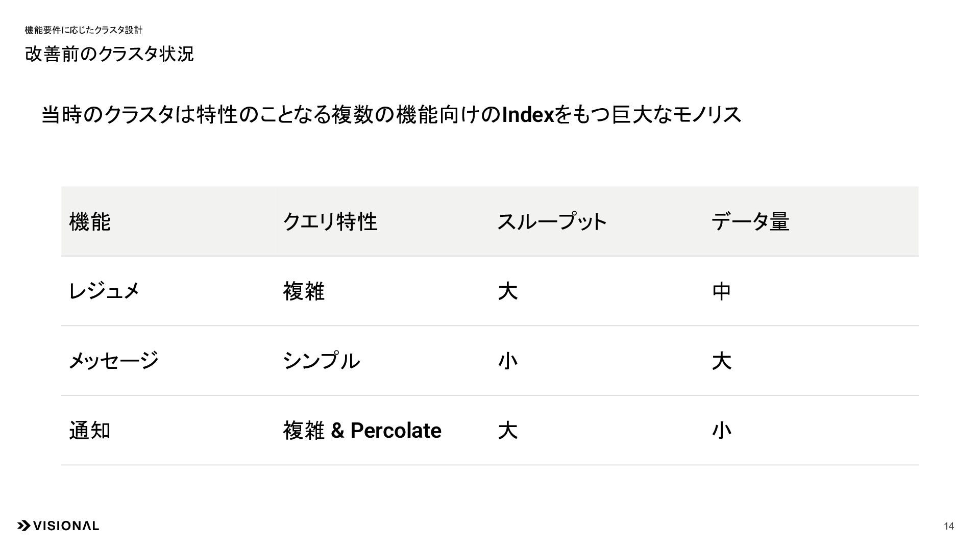Click the クエリ特性 column header
The image size is (980, 551).
(330, 221)
